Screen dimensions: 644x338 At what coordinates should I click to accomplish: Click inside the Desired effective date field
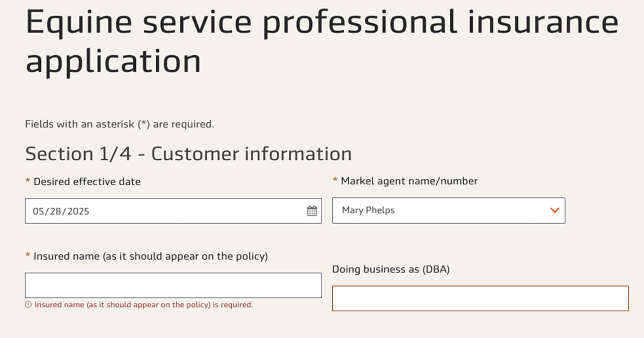(161, 210)
